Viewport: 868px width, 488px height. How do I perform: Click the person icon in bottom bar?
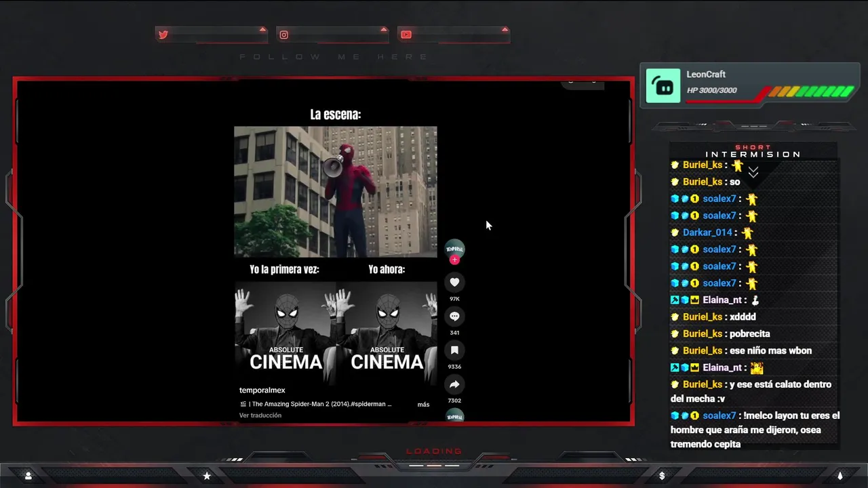coord(28,476)
